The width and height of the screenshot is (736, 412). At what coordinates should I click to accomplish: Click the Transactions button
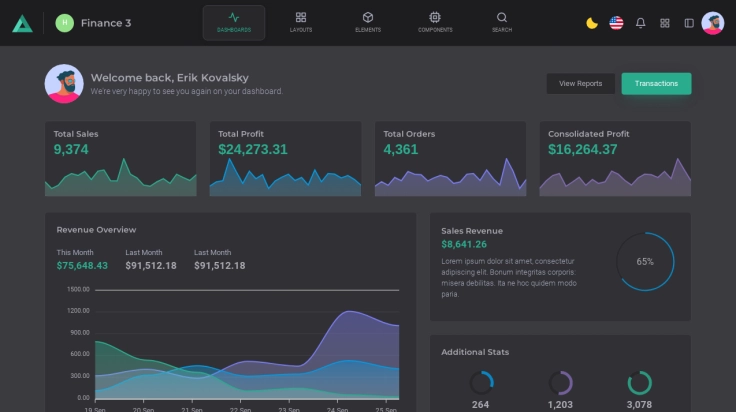click(656, 84)
